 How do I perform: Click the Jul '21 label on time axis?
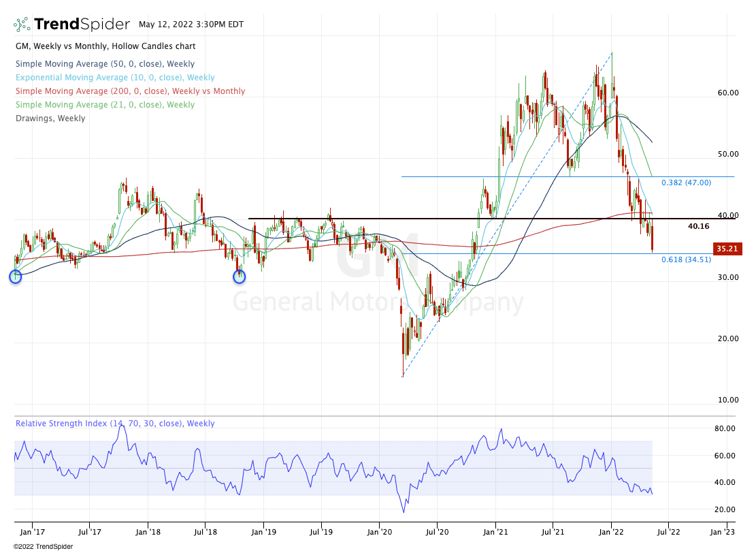coord(552,528)
